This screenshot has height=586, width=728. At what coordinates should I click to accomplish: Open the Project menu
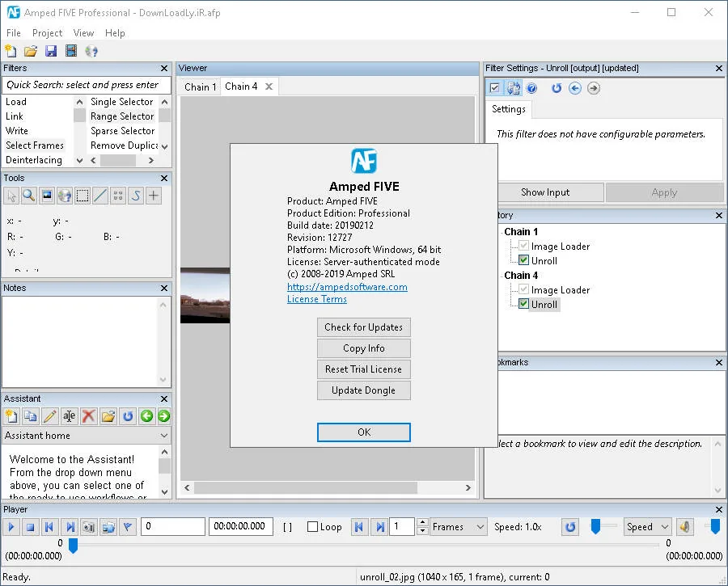tap(47, 33)
